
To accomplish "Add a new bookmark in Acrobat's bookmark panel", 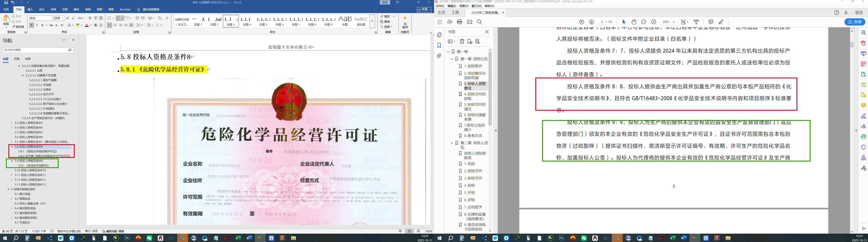I will click(470, 41).
